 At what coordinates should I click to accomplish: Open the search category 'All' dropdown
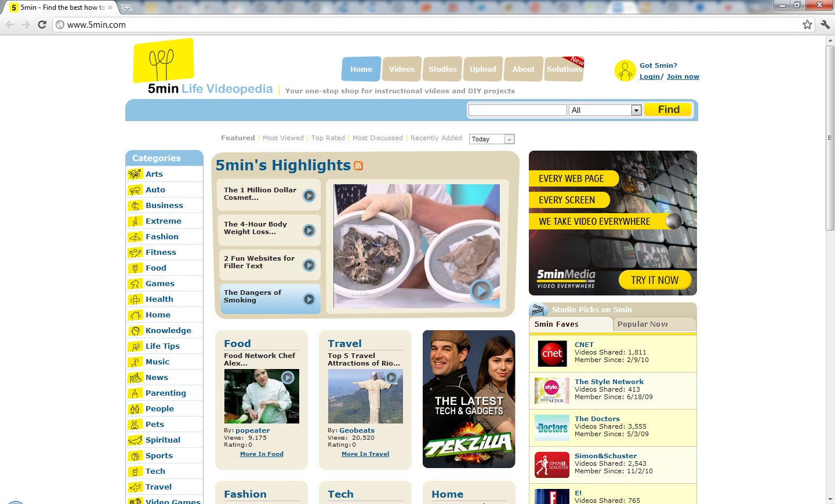[x=605, y=110]
